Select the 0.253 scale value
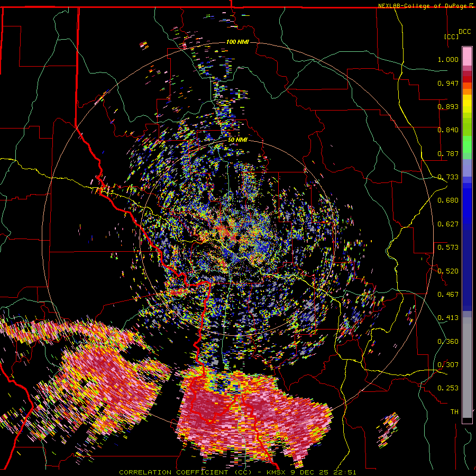The width and height of the screenshot is (476, 476). coord(448,388)
